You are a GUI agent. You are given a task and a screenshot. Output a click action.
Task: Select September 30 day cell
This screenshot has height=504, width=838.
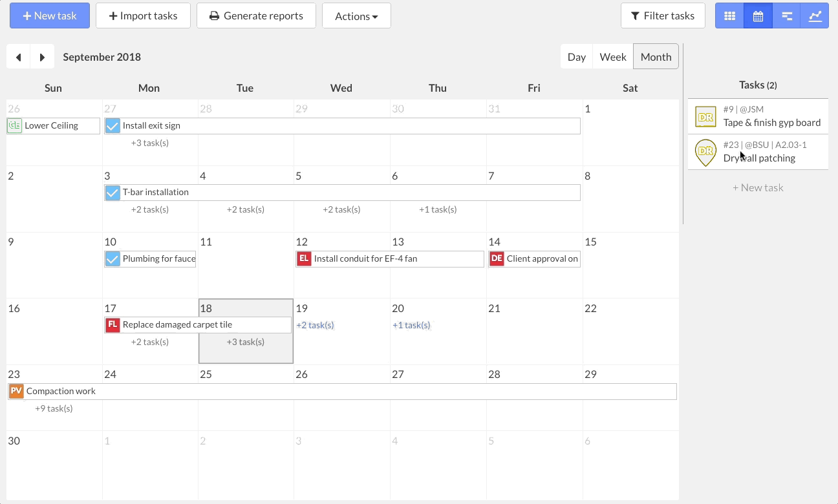coord(54,464)
